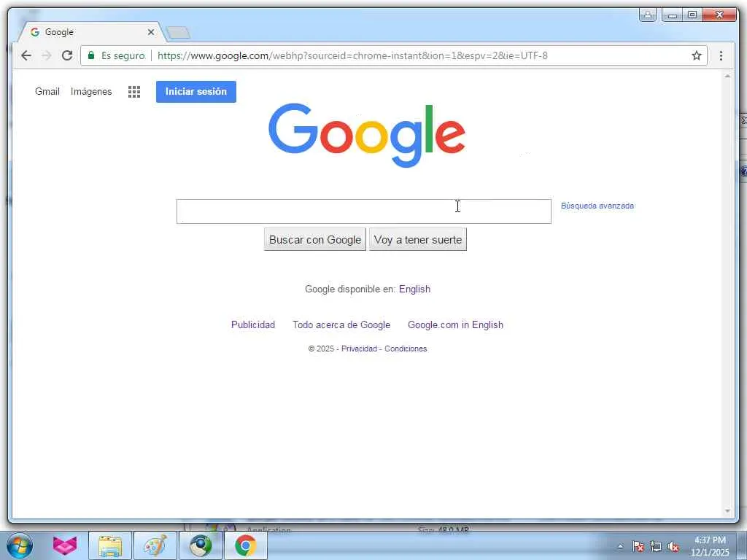The width and height of the screenshot is (747, 560).
Task: Click the taskbar clock showing 4:37 PM
Action: (710, 545)
